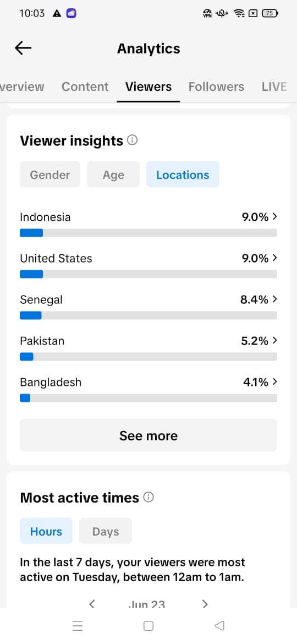Select the Gender filter chip
The image size is (297, 644).
[x=50, y=174]
